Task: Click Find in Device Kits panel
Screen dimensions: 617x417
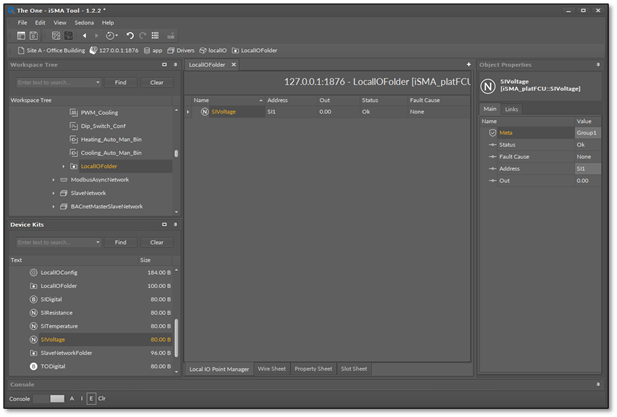Action: pyautogui.click(x=120, y=242)
